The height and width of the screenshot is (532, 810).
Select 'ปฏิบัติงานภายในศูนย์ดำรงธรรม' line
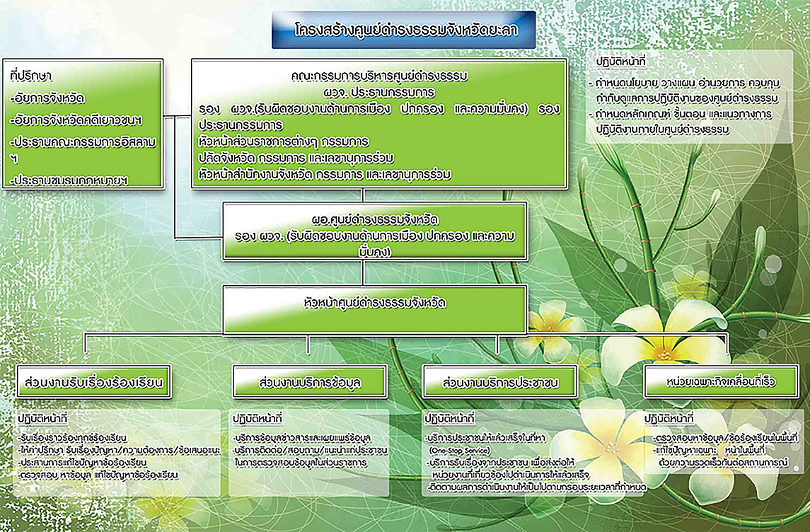click(x=662, y=129)
